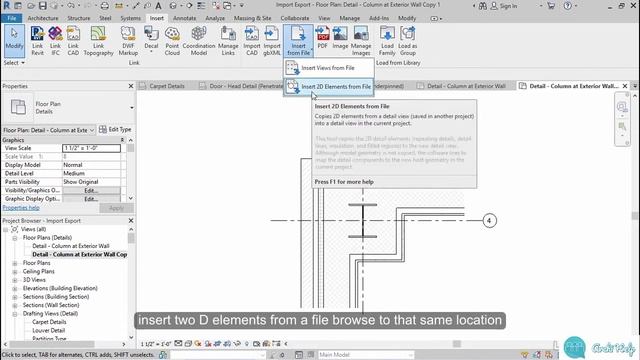Switch to the Architecture ribbon tab
640x360 pixels.
[43, 18]
